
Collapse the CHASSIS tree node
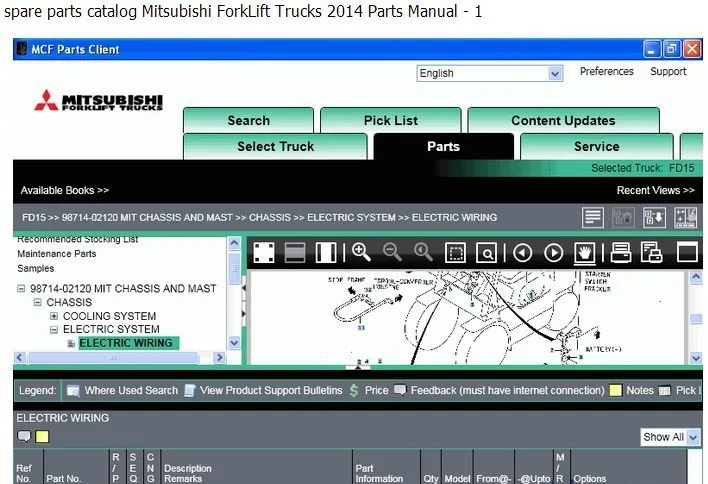pos(38,302)
